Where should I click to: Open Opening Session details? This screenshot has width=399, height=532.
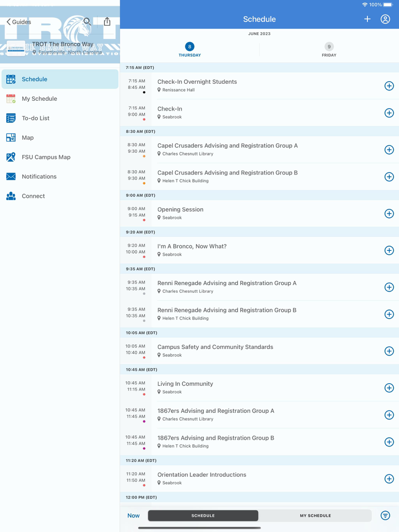click(259, 213)
